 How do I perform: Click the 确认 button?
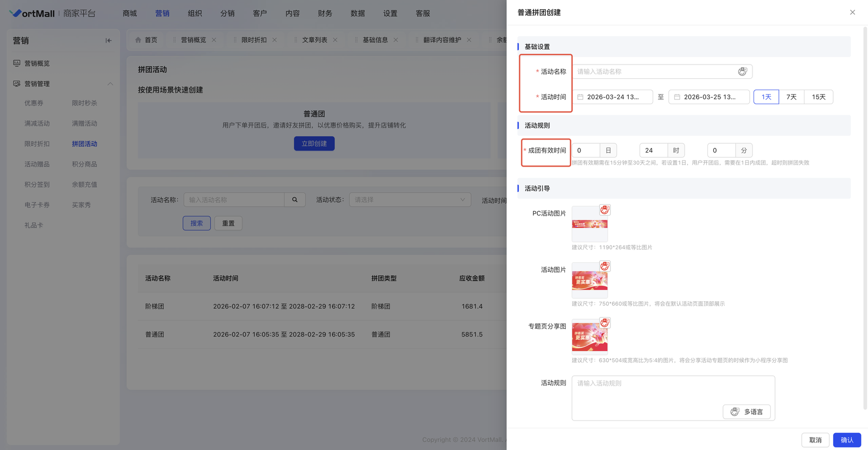coord(846,440)
